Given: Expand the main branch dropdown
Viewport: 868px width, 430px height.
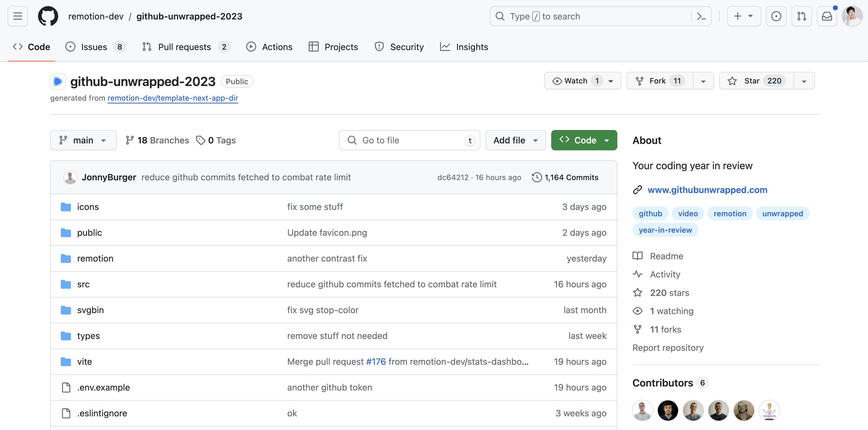Looking at the screenshot, I should point(83,140).
